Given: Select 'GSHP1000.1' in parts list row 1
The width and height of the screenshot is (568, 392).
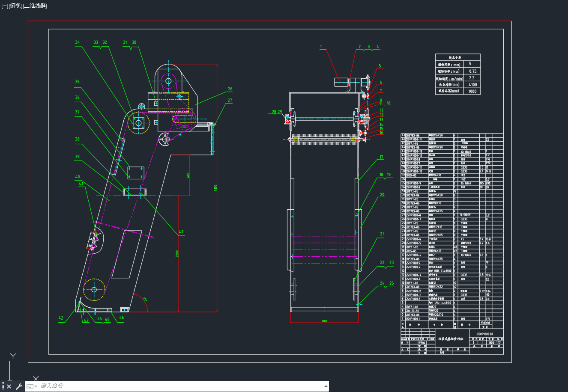Looking at the screenshot, I should coord(413,319).
